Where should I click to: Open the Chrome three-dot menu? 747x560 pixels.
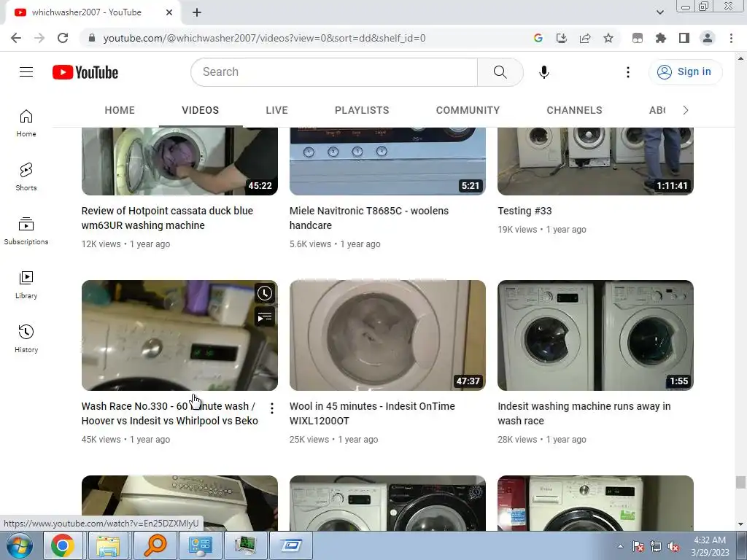[x=731, y=38]
